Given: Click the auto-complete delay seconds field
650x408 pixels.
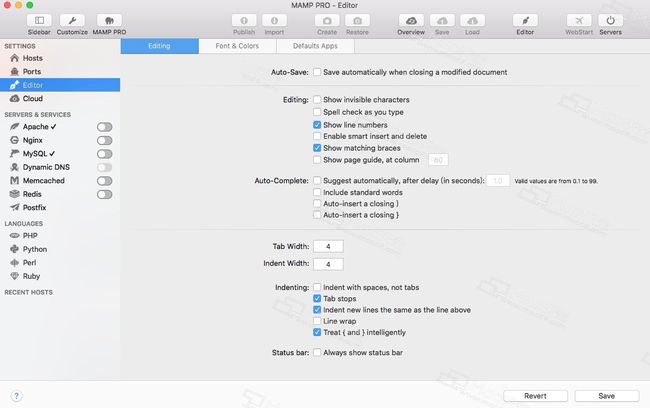Looking at the screenshot, I should (498, 181).
